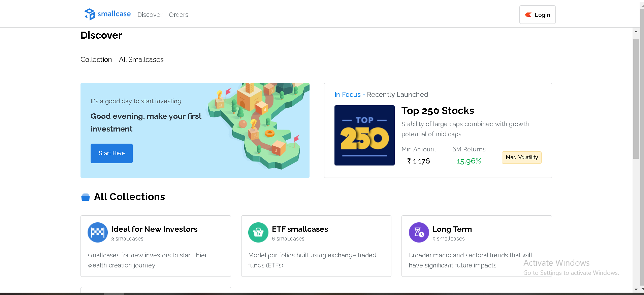Click the red broker logo inside Login button
Screen dimensions: 644x295
click(528, 15)
